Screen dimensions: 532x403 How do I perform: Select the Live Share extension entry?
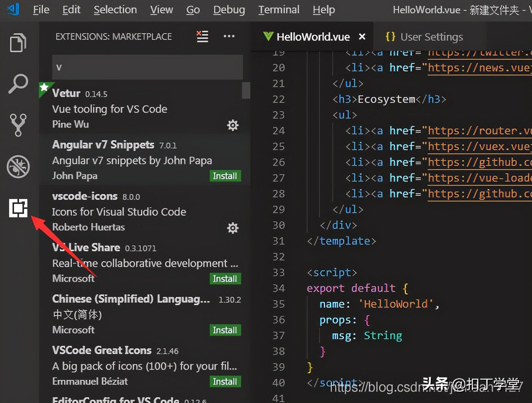coord(145,262)
